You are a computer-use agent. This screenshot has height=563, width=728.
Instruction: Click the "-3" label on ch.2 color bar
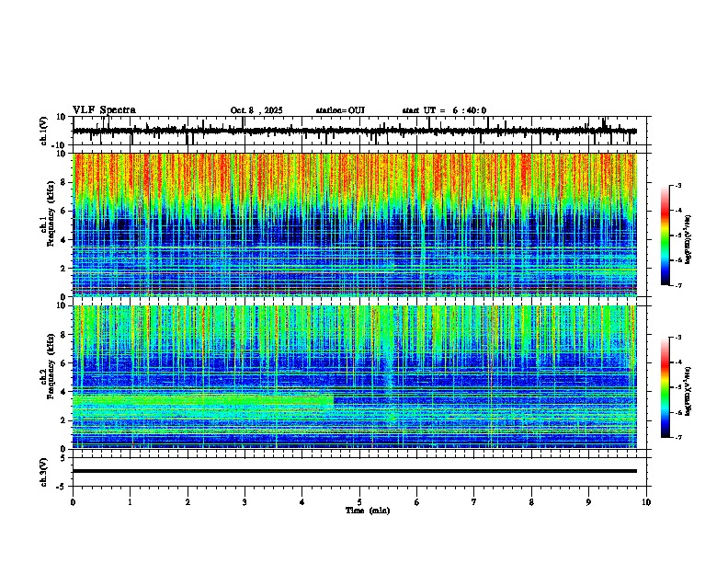coord(678,338)
